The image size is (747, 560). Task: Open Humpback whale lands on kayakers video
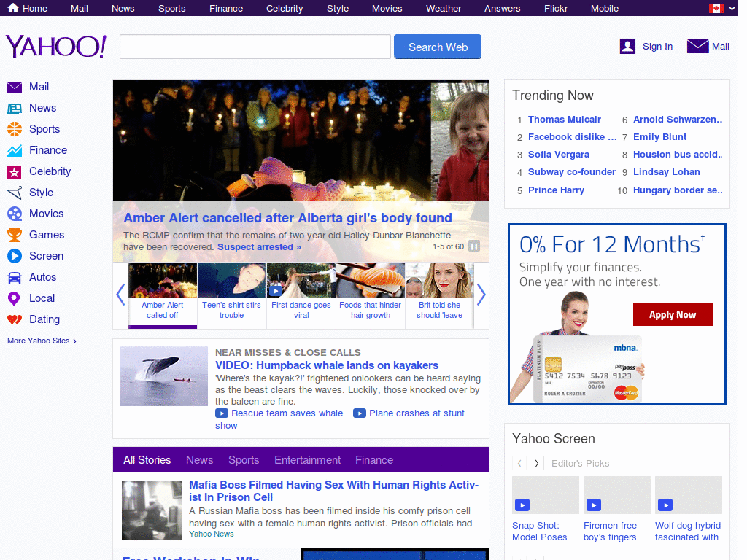[x=327, y=365]
